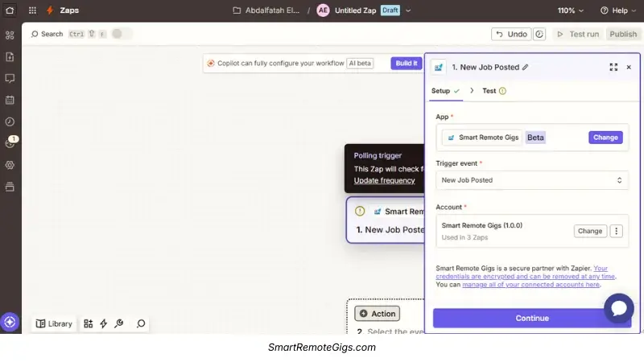Open the Help dropdown menu
644x362 pixels.
(x=618, y=10)
